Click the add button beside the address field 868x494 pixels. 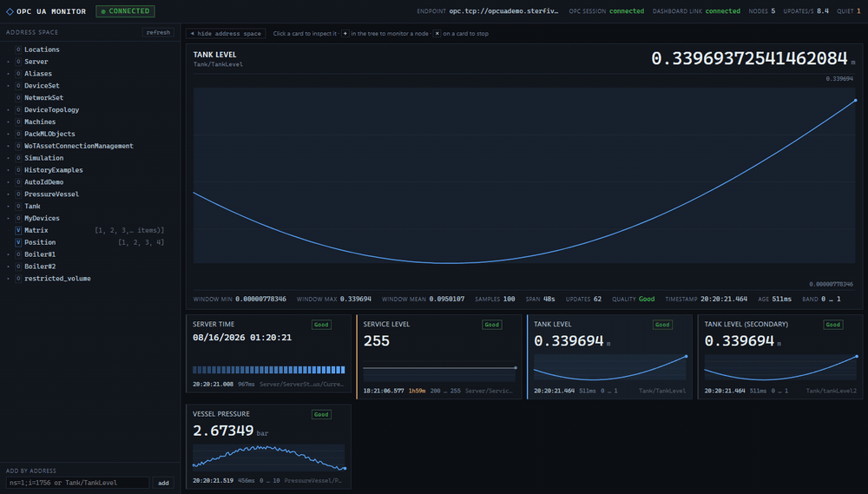(x=163, y=483)
